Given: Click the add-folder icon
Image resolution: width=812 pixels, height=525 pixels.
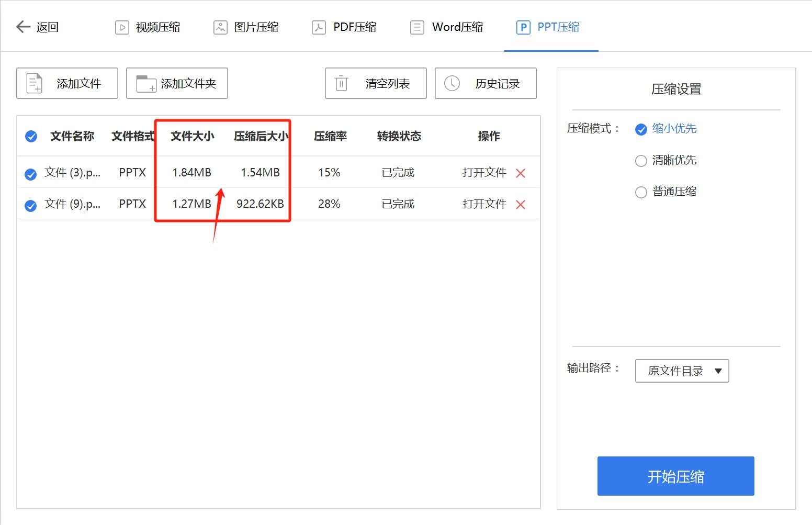Looking at the screenshot, I should coord(146,84).
